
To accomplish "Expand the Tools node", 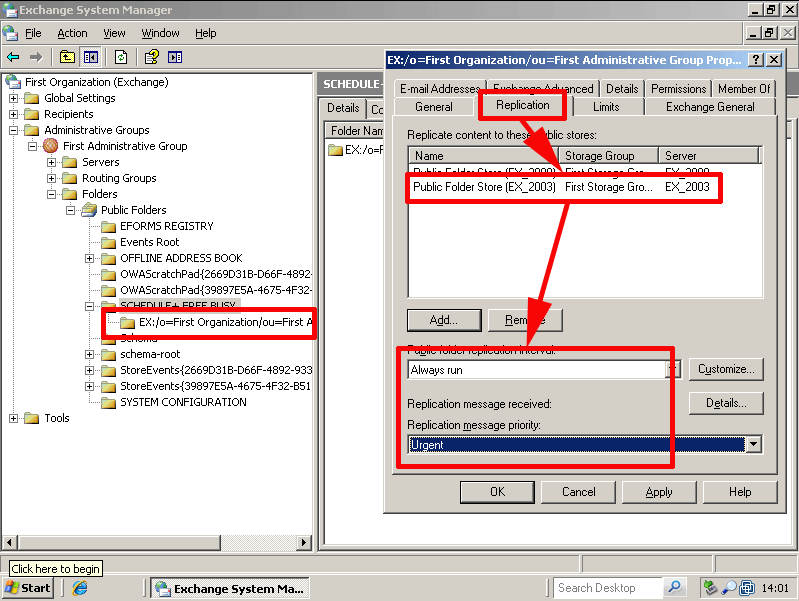I will click(x=14, y=418).
